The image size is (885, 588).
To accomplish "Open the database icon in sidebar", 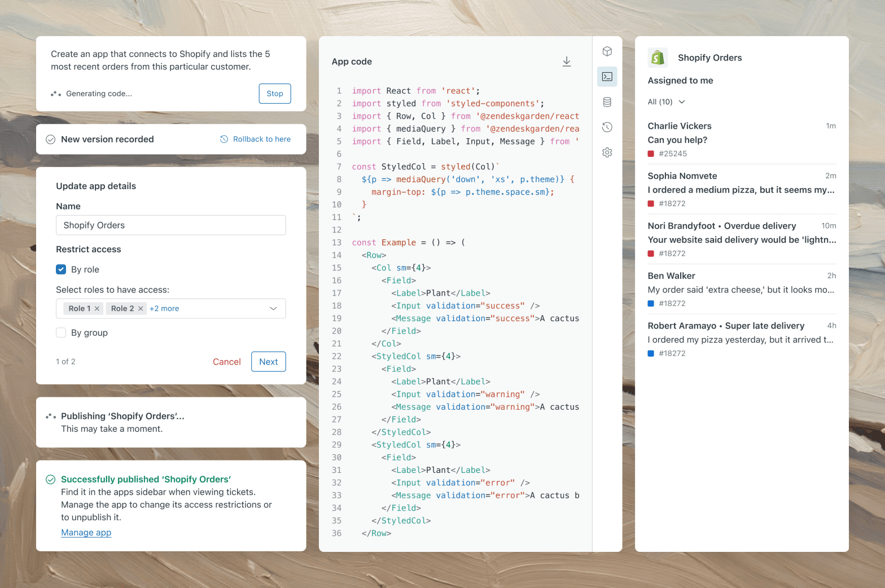I will tap(607, 102).
